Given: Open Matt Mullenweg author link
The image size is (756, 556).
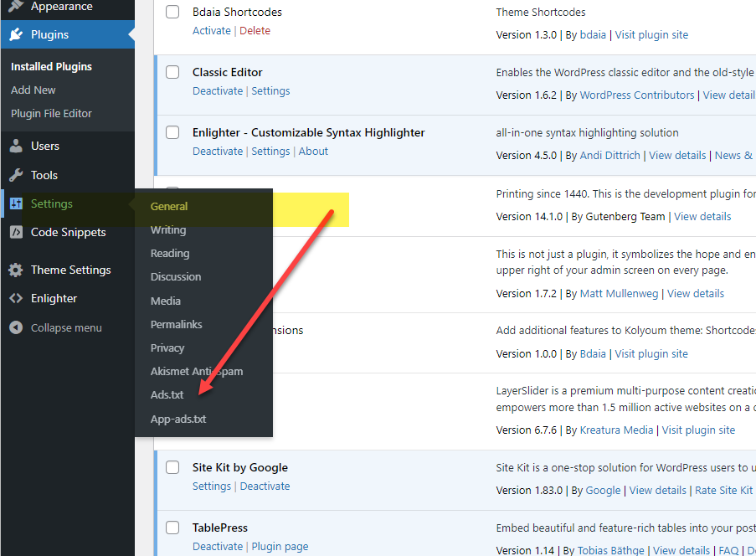Looking at the screenshot, I should pyautogui.click(x=619, y=294).
